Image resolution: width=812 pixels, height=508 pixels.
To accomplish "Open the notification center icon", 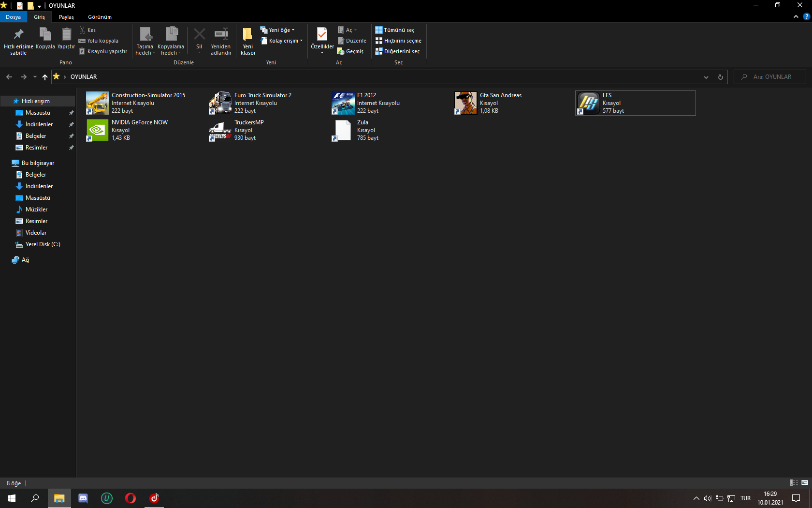I will pos(796,498).
